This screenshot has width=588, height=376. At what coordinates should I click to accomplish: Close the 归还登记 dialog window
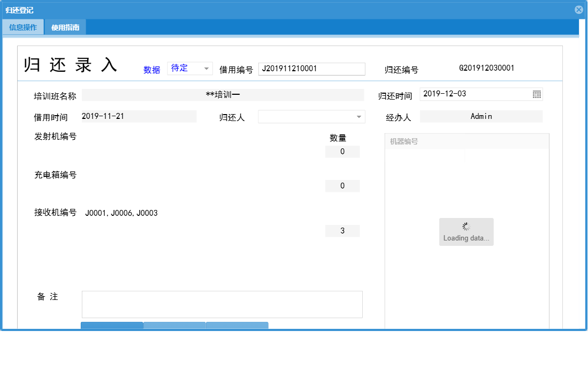pyautogui.click(x=578, y=9)
